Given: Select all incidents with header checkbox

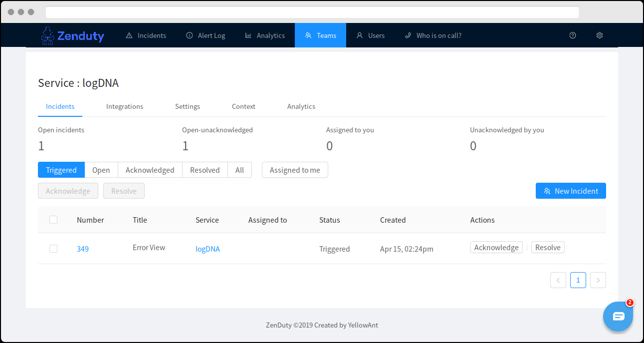Looking at the screenshot, I should [53, 220].
